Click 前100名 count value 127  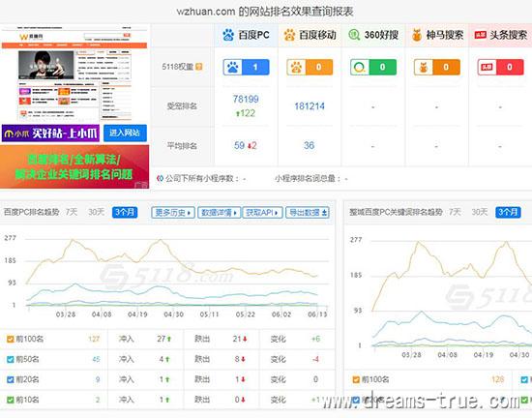[94, 339]
